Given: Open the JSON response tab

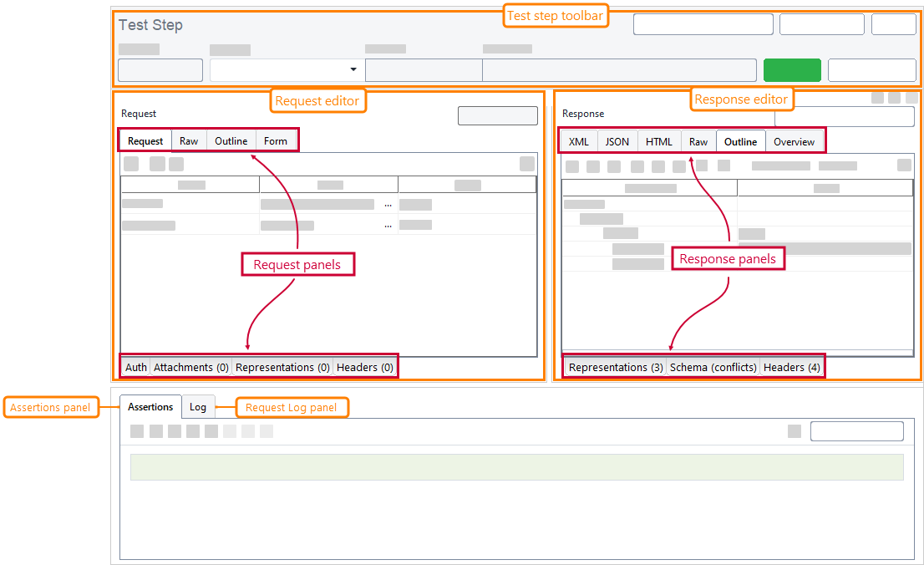Looking at the screenshot, I should click(x=617, y=140).
